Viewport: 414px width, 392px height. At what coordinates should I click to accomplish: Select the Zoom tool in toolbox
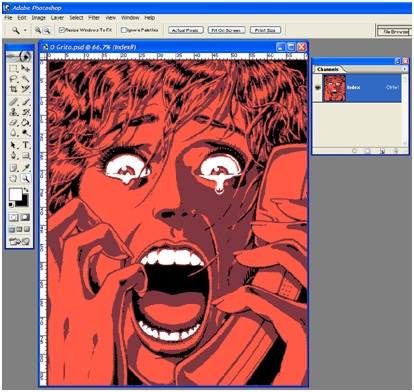(25, 178)
